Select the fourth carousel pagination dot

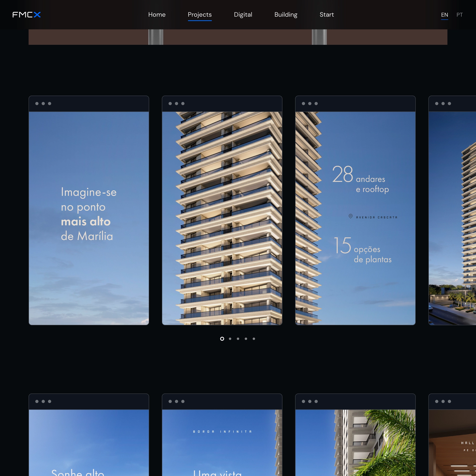coord(246,339)
